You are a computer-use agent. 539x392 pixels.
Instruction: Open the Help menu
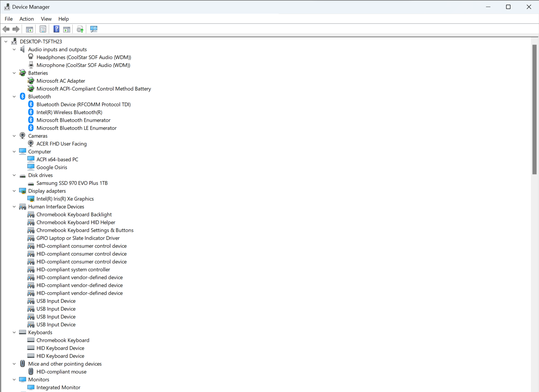point(63,19)
